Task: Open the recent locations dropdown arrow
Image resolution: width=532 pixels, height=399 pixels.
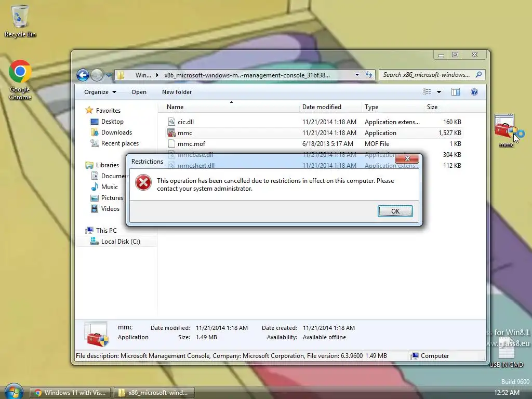Action: coord(109,75)
